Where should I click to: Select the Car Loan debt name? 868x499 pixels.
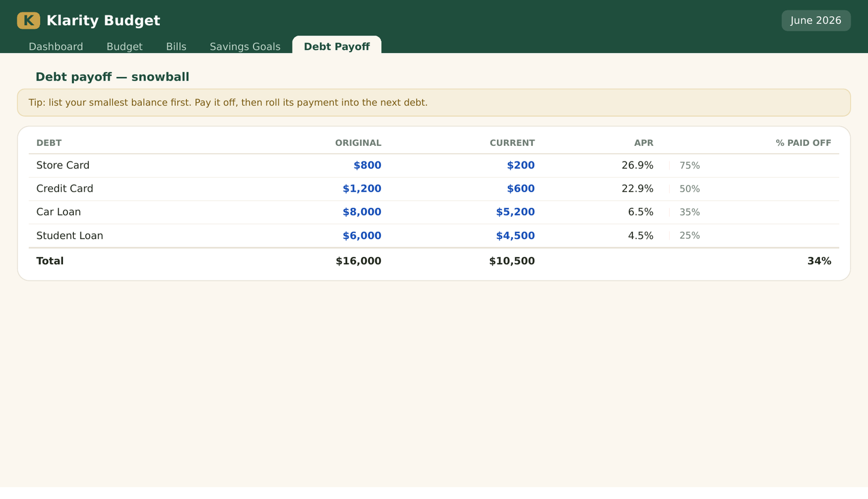point(58,212)
